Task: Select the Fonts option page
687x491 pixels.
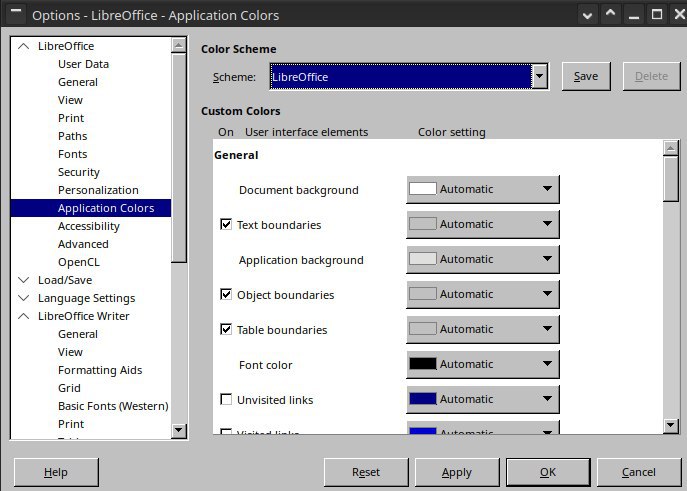Action: (72, 154)
